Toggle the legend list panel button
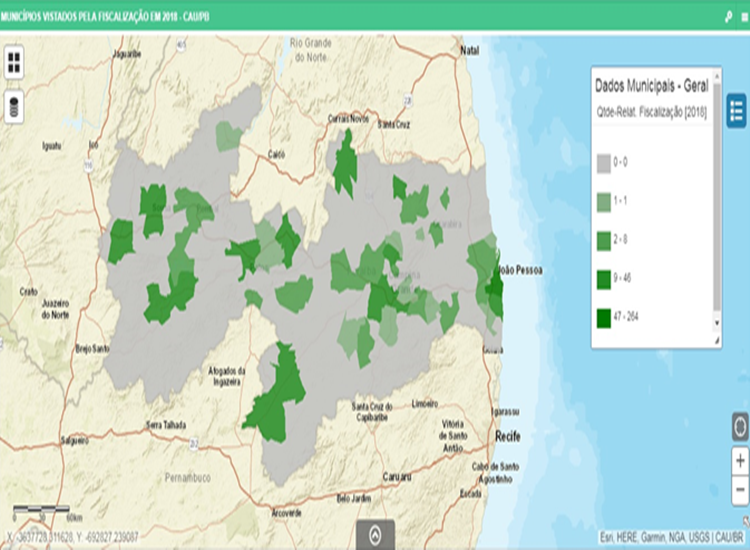This screenshot has height=550, width=750. 737,109
